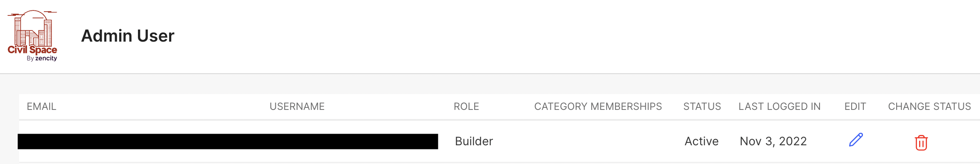Image resolution: width=980 pixels, height=164 pixels.
Task: Click the blue pencil edit icon
Action: click(856, 140)
